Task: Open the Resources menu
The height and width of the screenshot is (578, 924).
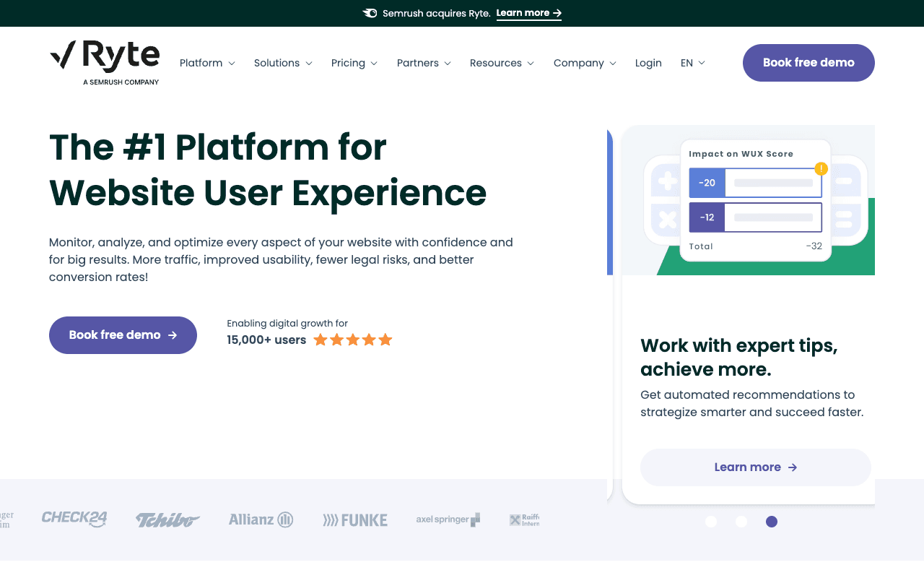Action: coord(495,63)
